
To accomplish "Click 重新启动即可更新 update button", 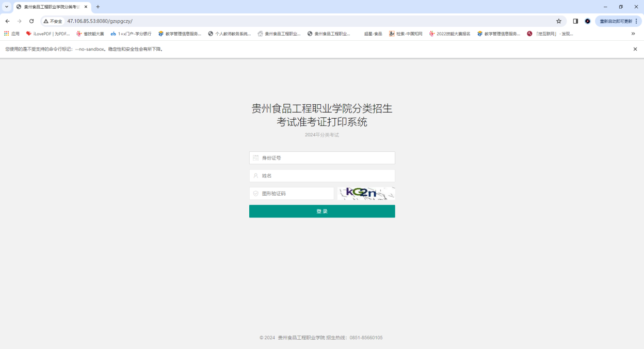I will [615, 21].
